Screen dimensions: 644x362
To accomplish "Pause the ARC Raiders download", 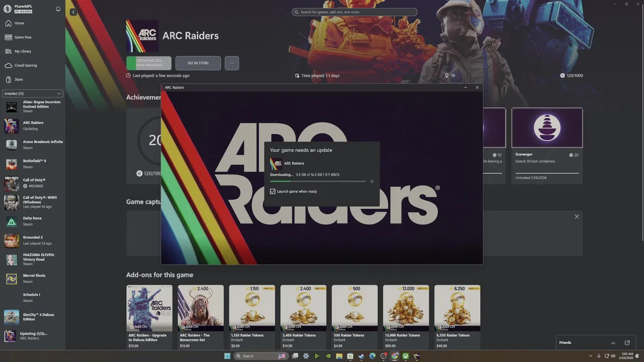I will (x=372, y=182).
